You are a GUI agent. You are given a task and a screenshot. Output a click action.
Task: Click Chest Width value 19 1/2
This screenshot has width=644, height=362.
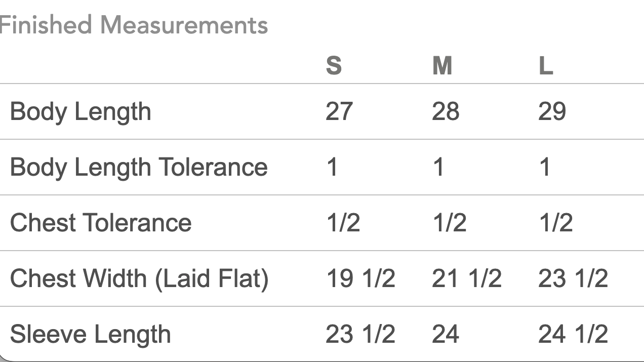tap(360, 278)
